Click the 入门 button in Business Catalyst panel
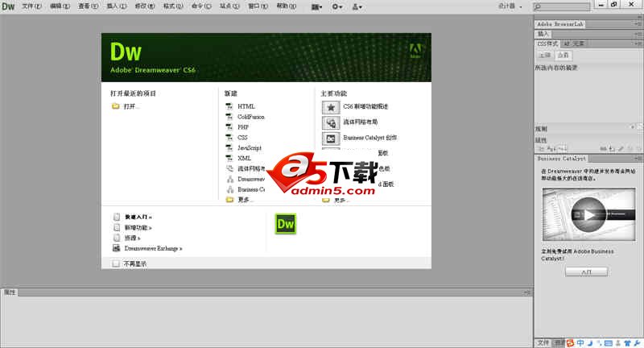 586,272
